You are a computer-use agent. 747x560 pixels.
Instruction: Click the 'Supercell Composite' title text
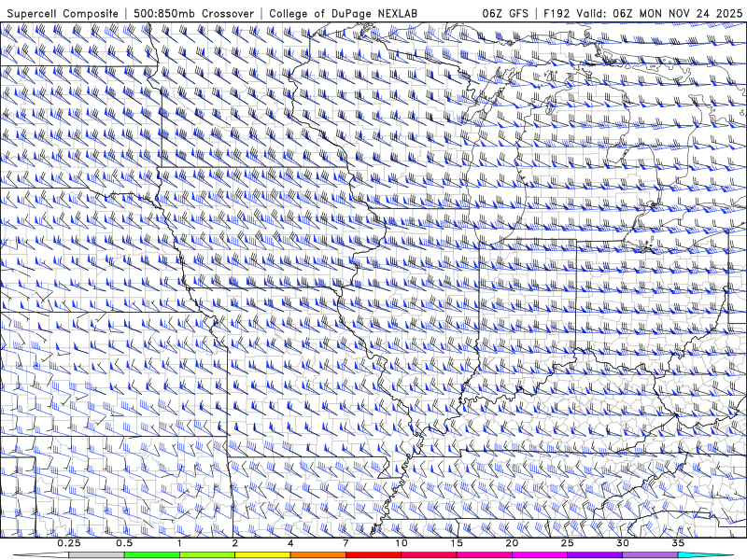coord(63,13)
